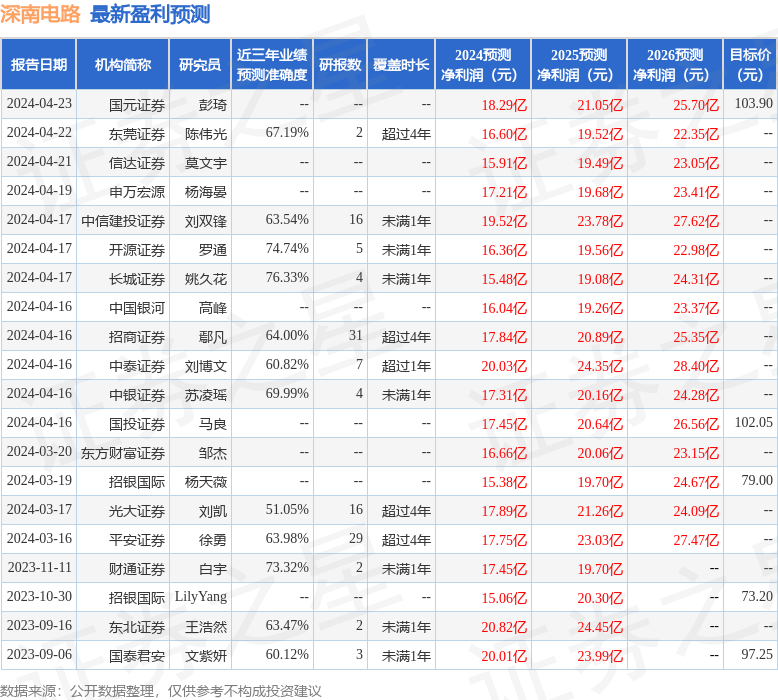The image size is (778, 700).
Task: Click the 最新盈利预测 heading text
Action: click(x=150, y=15)
